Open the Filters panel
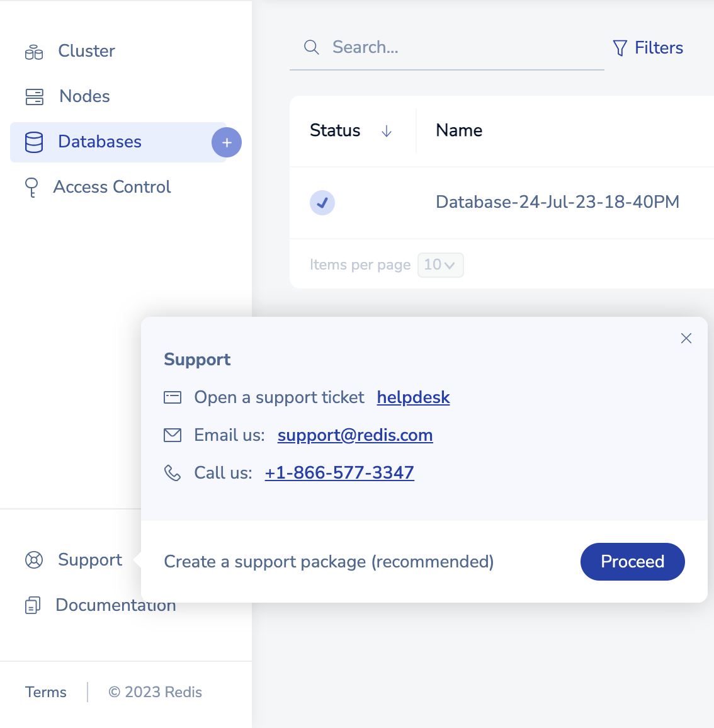The image size is (714, 728). (x=647, y=48)
